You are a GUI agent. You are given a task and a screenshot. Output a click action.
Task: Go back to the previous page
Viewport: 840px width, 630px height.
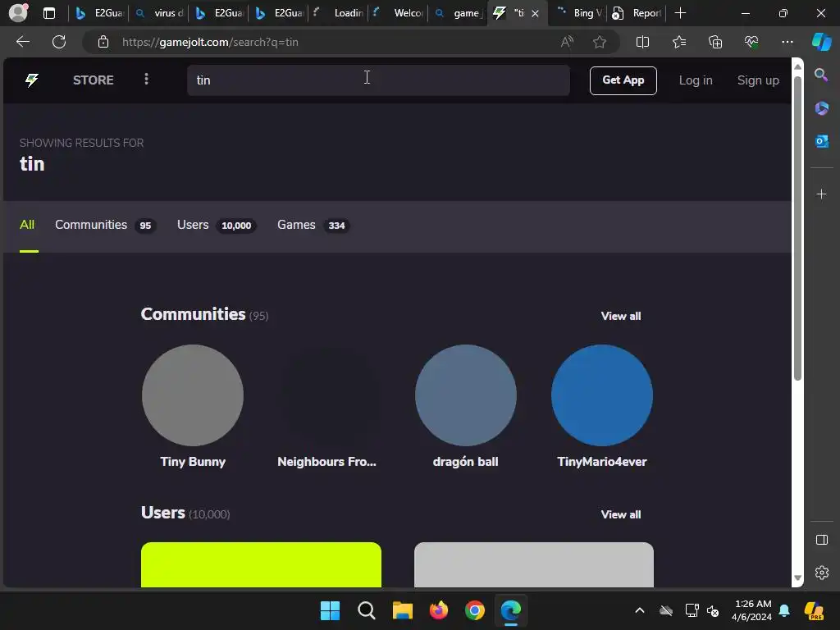tap(22, 42)
